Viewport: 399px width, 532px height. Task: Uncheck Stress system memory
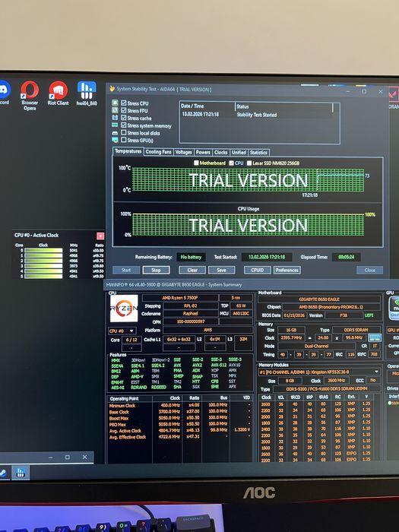point(124,125)
